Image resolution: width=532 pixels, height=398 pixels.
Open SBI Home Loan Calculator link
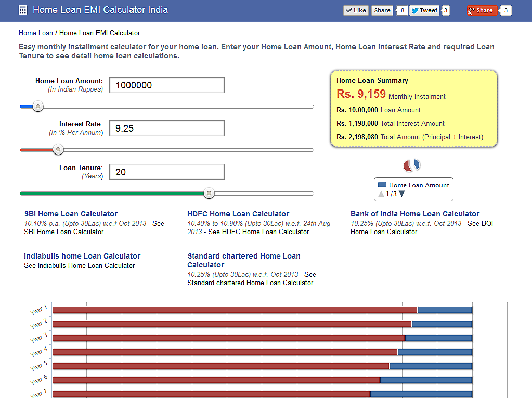71,214
